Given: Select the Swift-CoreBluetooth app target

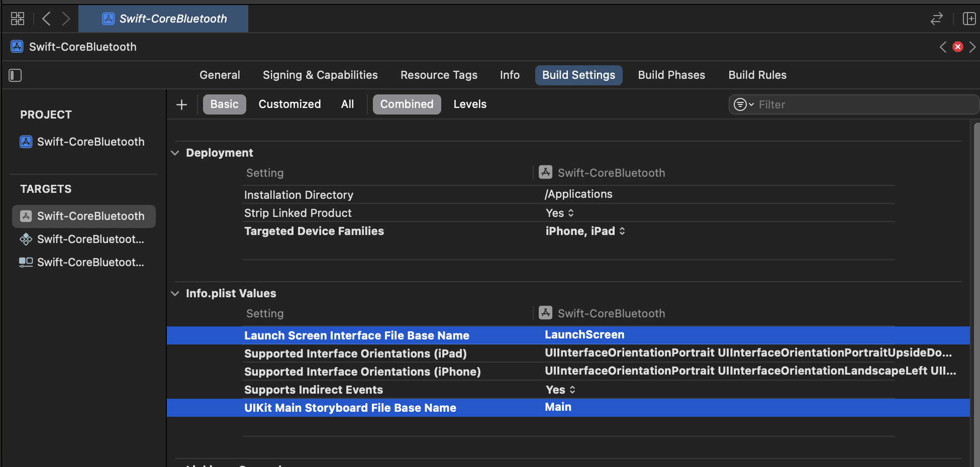Looking at the screenshot, I should point(83,216).
